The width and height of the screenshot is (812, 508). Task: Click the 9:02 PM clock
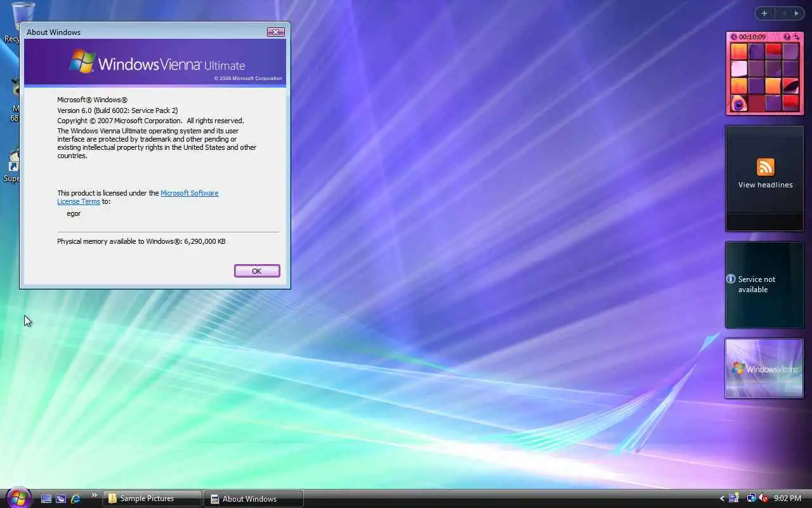(787, 498)
